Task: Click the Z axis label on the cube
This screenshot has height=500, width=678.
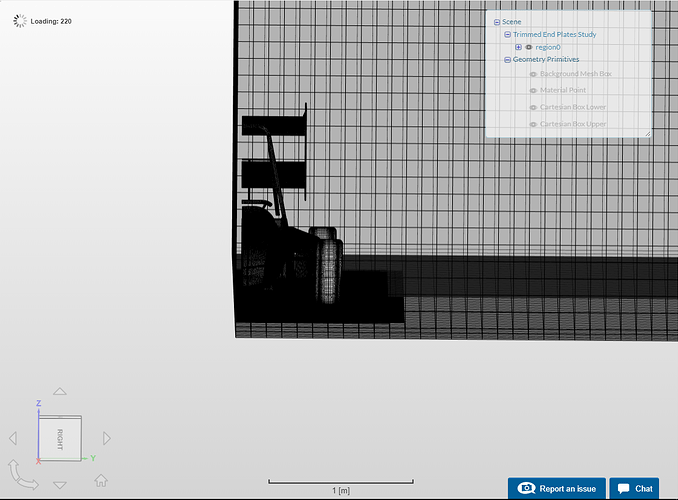Action: 38,403
